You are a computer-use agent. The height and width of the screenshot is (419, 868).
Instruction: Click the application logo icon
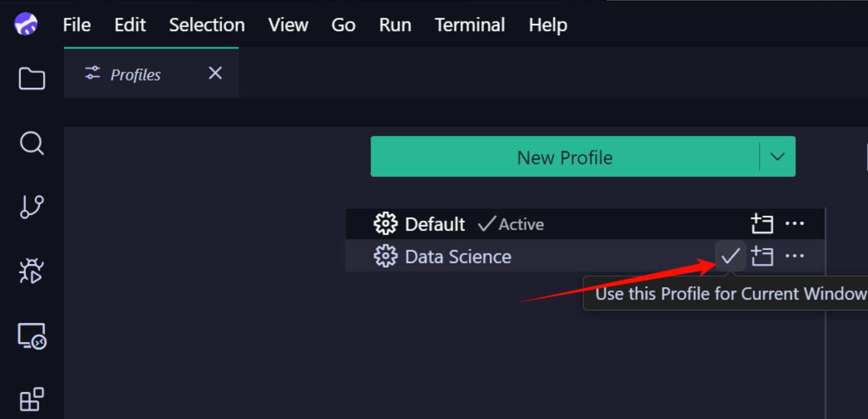tap(26, 24)
